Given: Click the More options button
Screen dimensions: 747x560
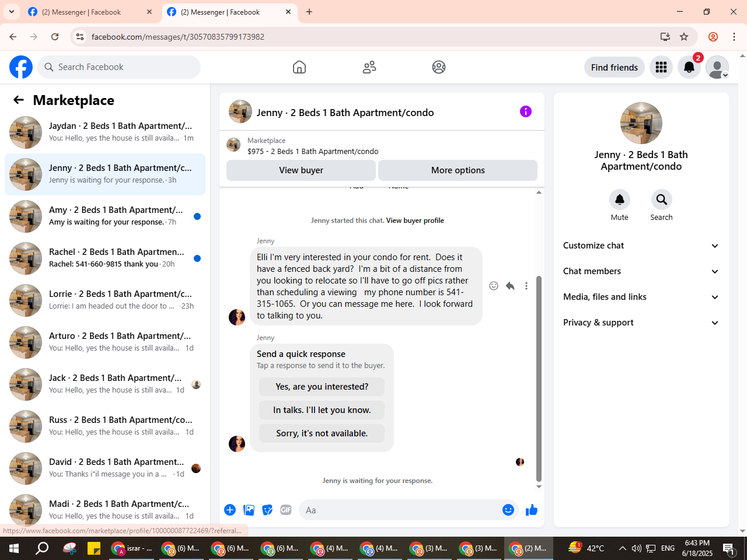Looking at the screenshot, I should coord(458,170).
